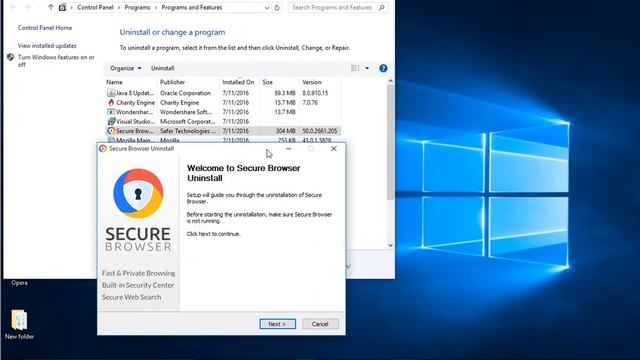Open Control Panel Home link
This screenshot has height=360, width=640.
[45, 28]
